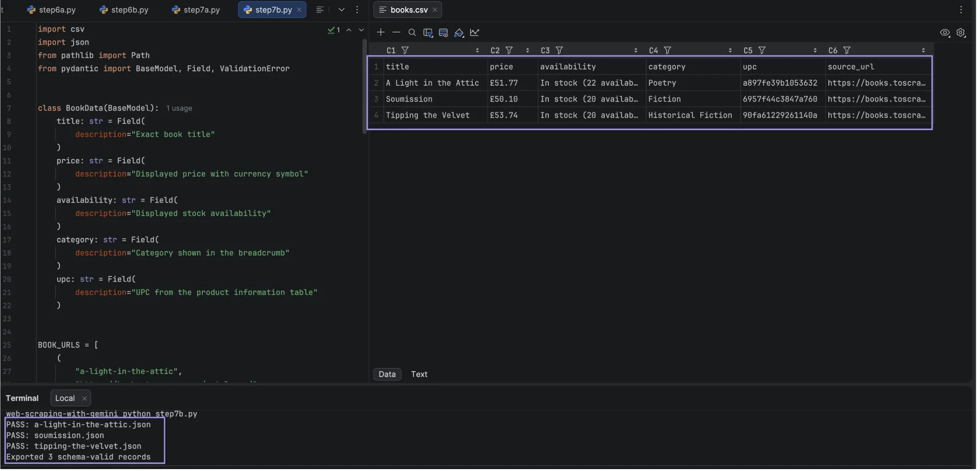Select the 'availability' header cell
This screenshot has width=980, height=471.
[591, 67]
